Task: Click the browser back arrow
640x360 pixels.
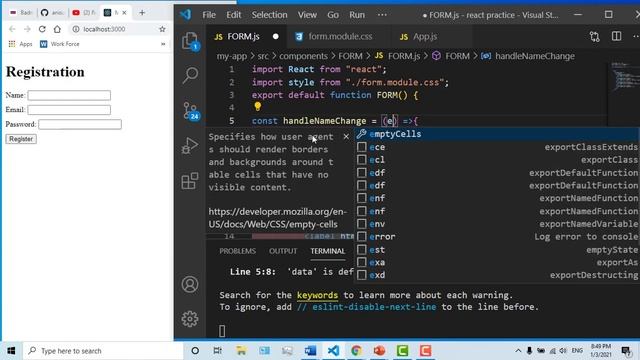Action: (12, 29)
